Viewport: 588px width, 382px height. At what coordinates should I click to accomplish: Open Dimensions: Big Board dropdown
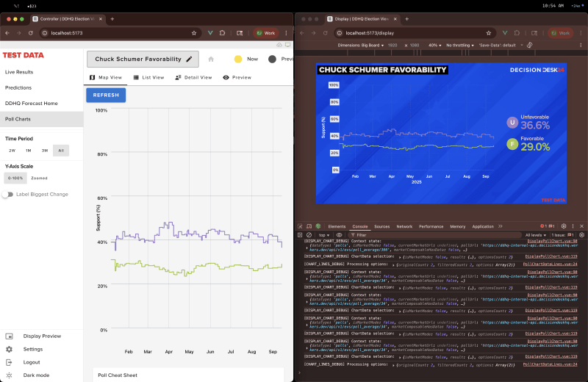point(360,45)
